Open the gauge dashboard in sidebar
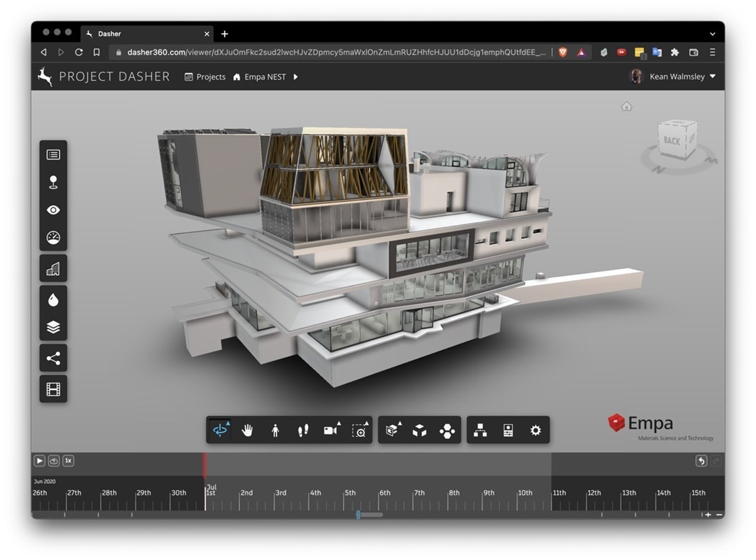 pyautogui.click(x=53, y=237)
